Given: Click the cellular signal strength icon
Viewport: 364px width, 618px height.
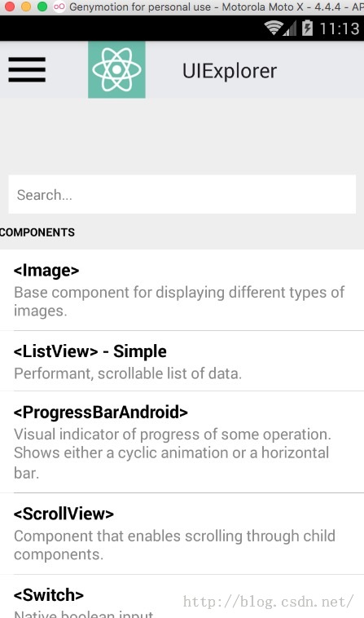Looking at the screenshot, I should (x=290, y=29).
